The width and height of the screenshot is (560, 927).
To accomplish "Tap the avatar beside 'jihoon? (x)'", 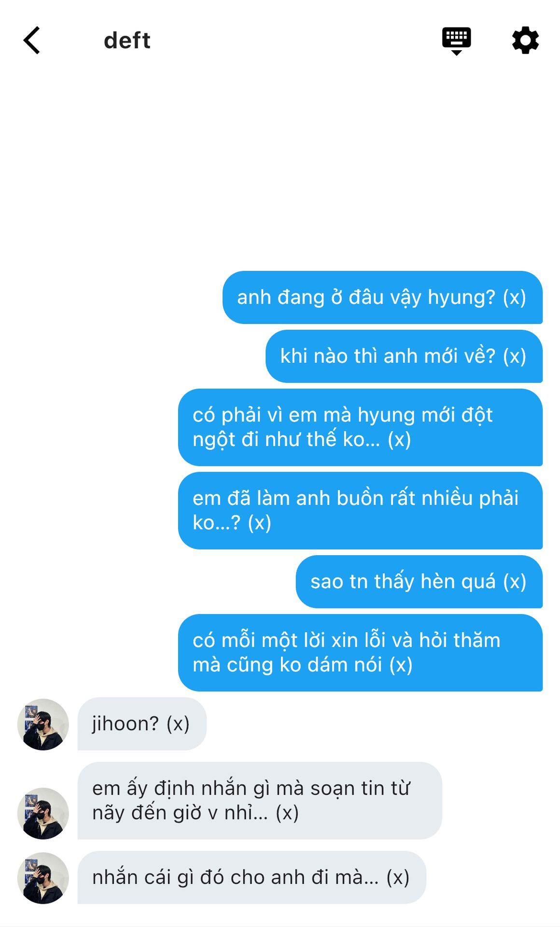I will (x=43, y=724).
